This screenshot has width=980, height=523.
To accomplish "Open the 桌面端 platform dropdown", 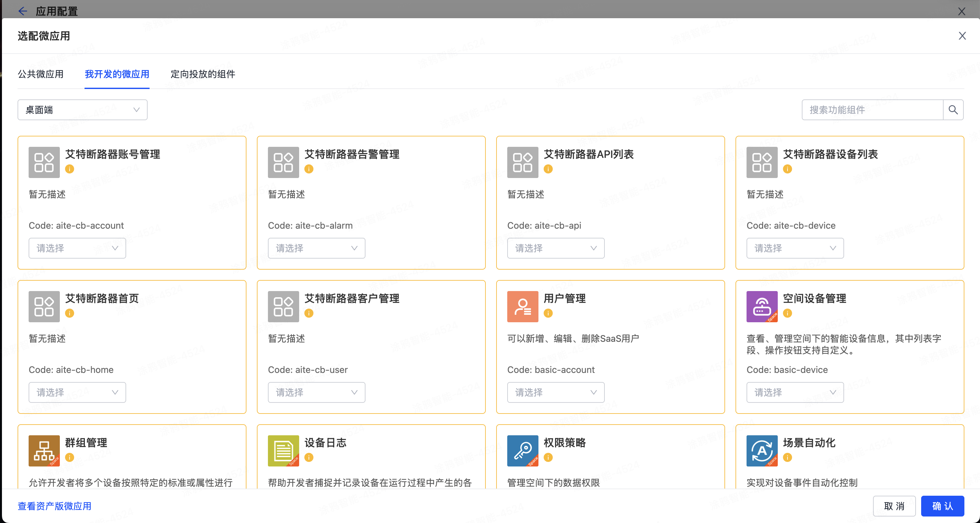I will (82, 110).
